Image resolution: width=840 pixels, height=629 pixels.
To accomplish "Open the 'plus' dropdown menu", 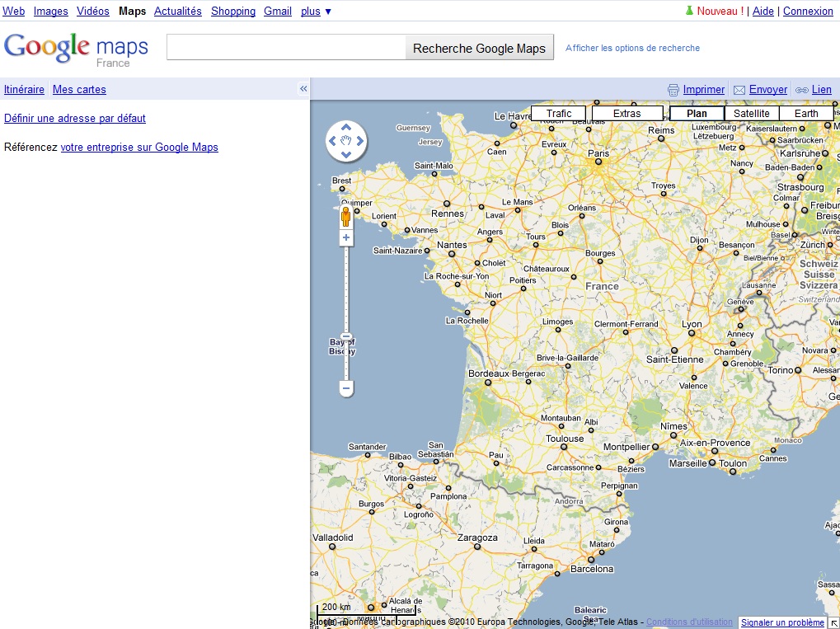I will click(x=316, y=11).
